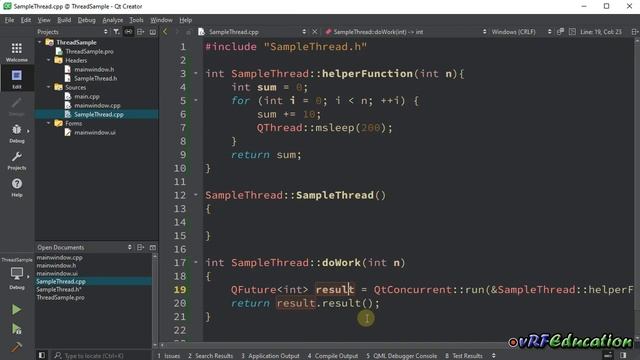Toggle synchronize with editor link icon

tap(128, 31)
